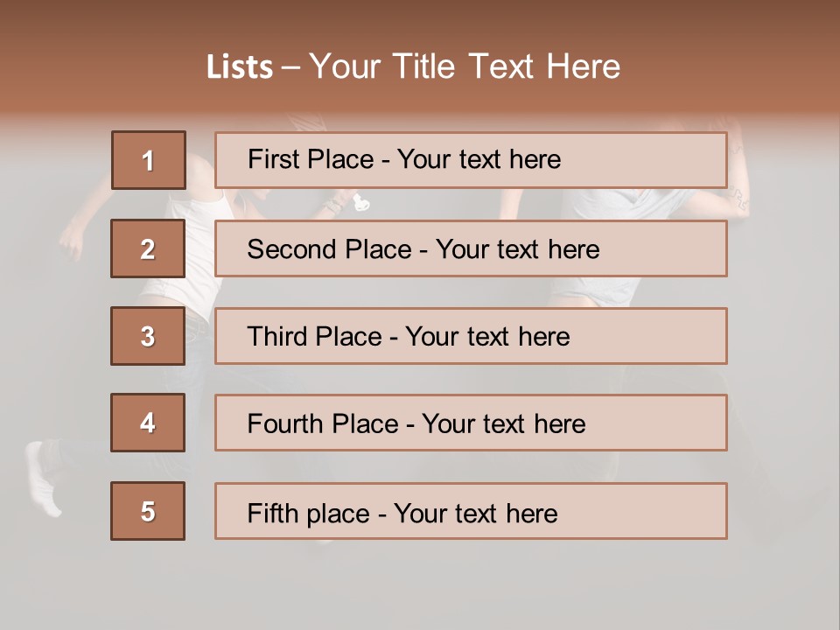Click the empty gray area right of the third bar
Screen dimensions: 840x630
tap(783, 336)
